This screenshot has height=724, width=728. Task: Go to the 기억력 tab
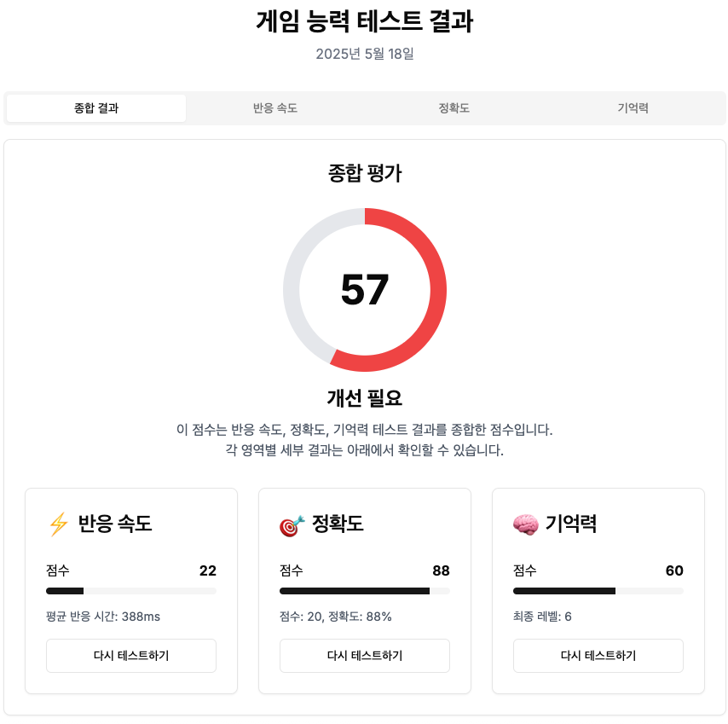(633, 108)
